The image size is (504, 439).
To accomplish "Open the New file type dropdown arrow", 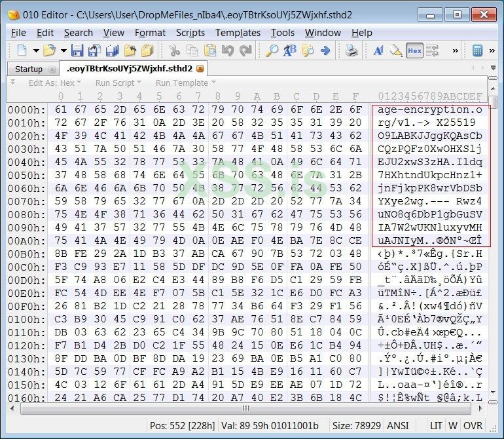I will pos(36,50).
